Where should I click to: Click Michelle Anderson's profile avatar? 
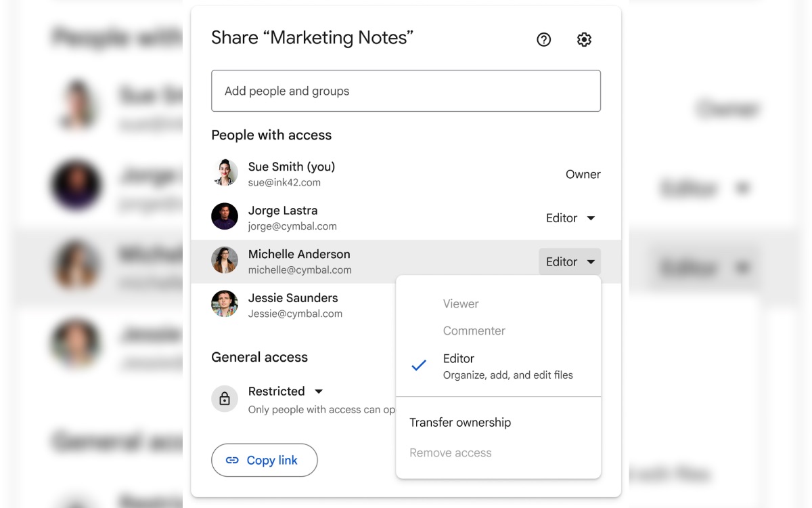(x=224, y=260)
